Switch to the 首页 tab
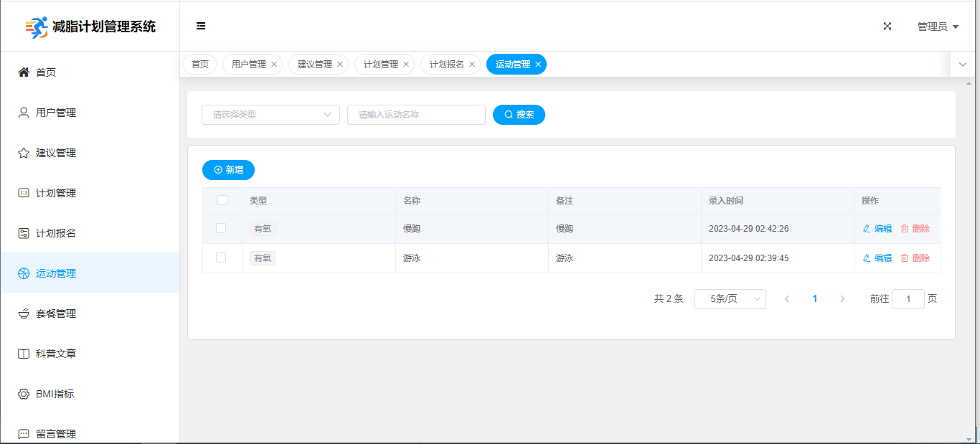The width and height of the screenshot is (980, 444). tap(199, 64)
